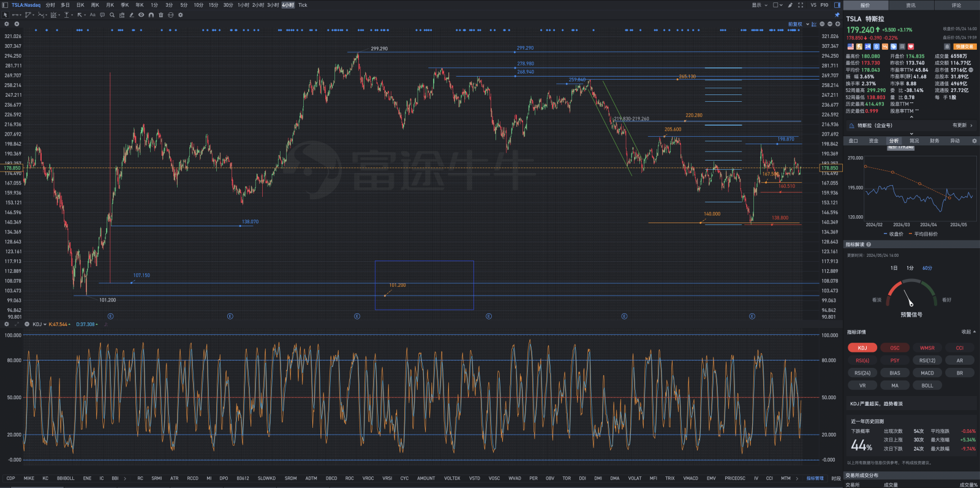
Task: Open analysis panel gear settings
Action: 974,141
